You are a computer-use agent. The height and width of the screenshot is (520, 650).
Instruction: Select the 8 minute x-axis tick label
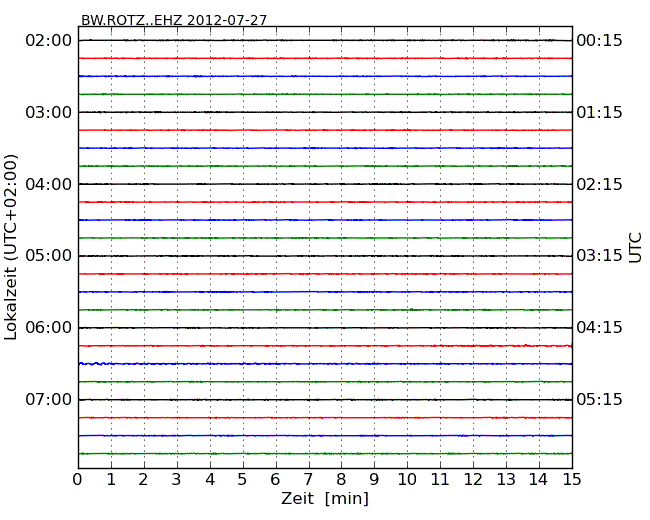(341, 479)
